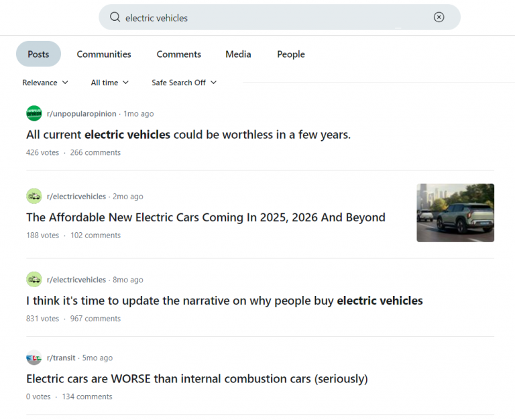Click the r/transit community avatar
The image size is (515, 420).
point(34,358)
